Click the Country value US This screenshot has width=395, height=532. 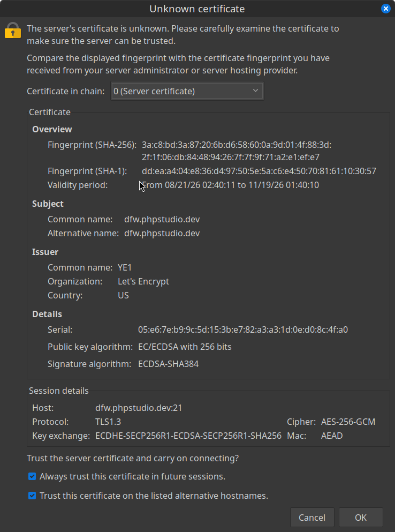coord(123,295)
